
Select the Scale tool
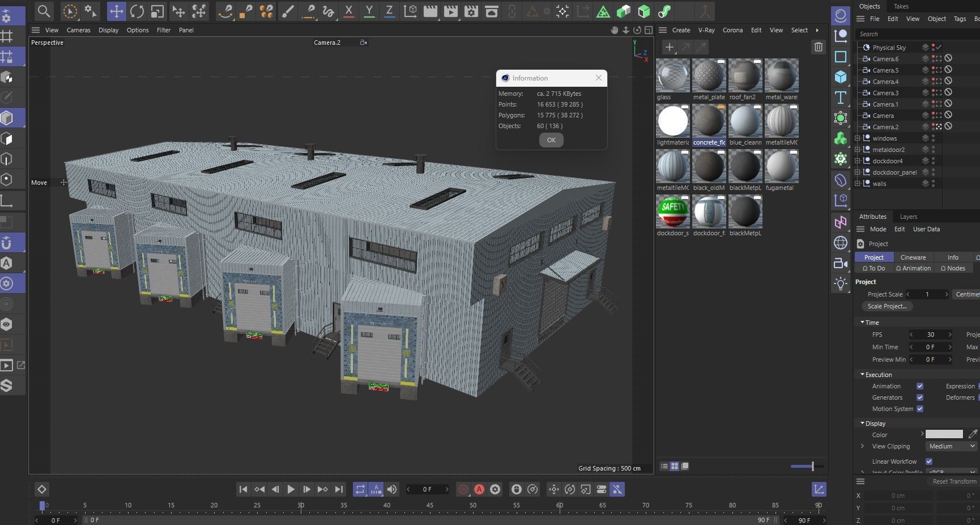tap(157, 11)
